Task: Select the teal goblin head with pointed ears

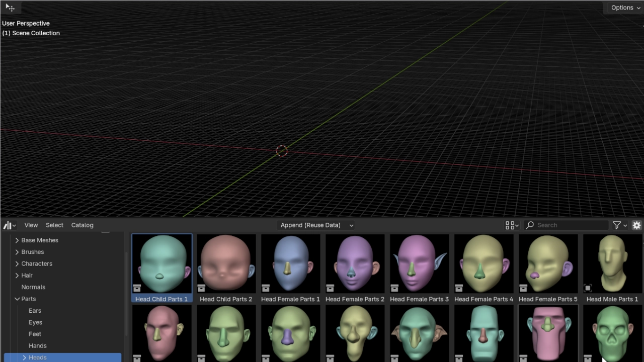Action: pos(419,333)
